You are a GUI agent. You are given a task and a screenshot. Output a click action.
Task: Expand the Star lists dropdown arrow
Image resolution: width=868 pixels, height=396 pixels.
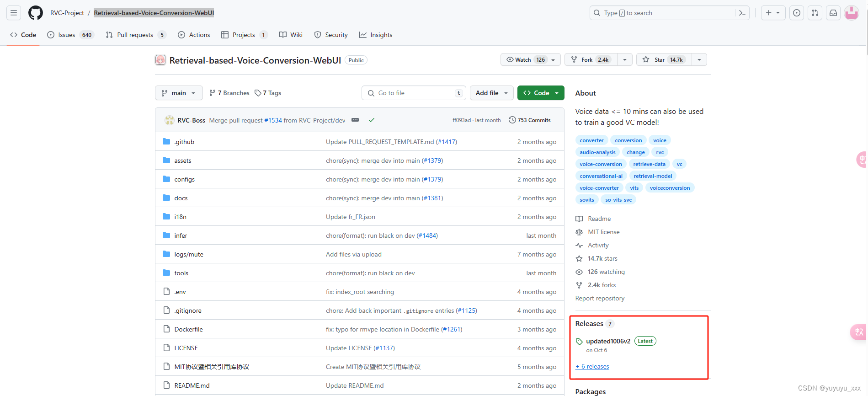click(x=699, y=60)
